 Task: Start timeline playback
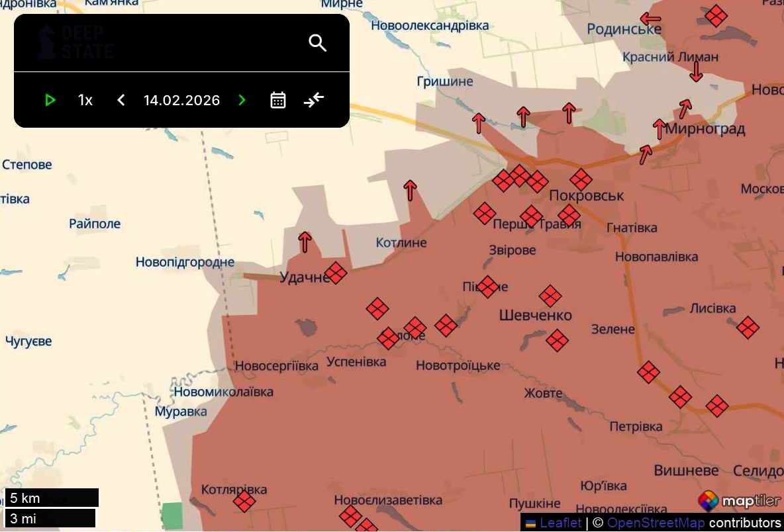click(50, 100)
